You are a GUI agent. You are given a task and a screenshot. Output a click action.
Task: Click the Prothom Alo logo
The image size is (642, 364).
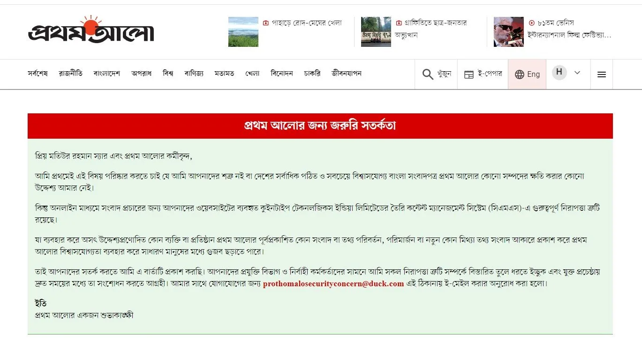pyautogui.click(x=91, y=30)
